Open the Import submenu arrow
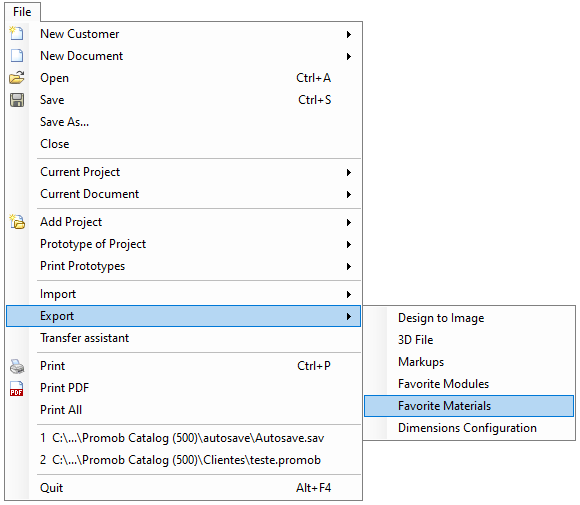The width and height of the screenshot is (580, 505). pyautogui.click(x=348, y=294)
